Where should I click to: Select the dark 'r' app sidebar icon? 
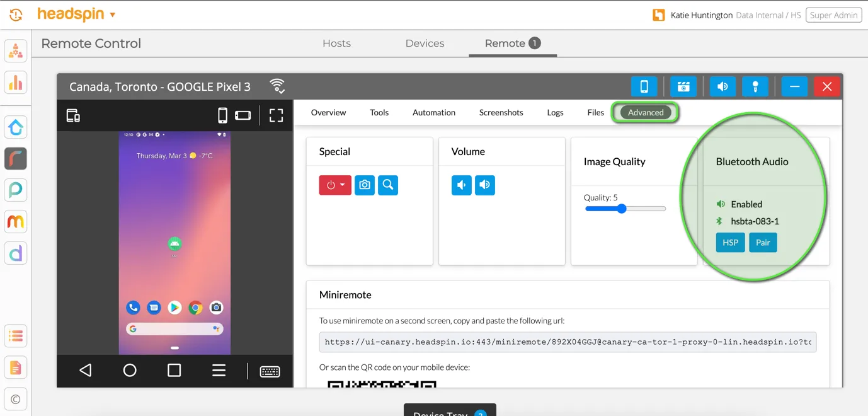16,159
